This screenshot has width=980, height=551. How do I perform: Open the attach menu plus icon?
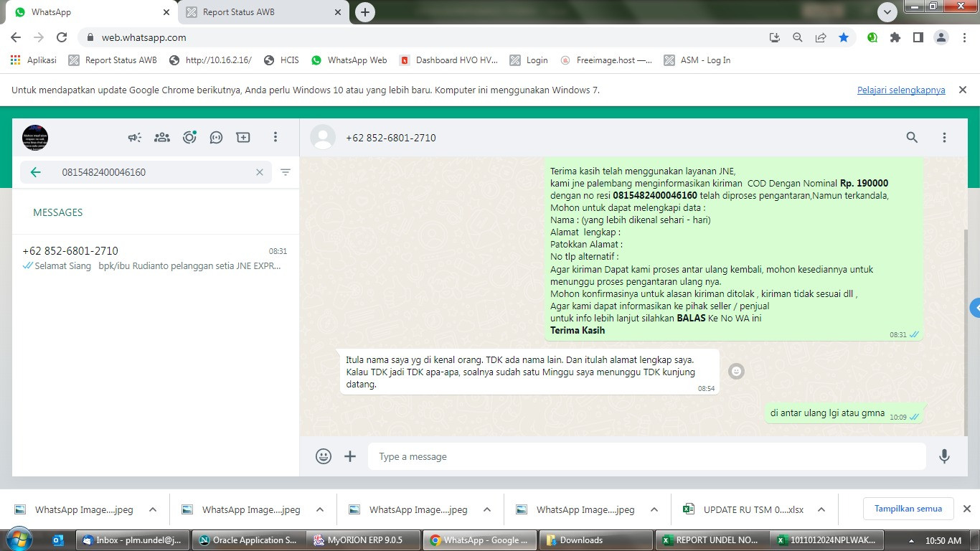coord(350,456)
